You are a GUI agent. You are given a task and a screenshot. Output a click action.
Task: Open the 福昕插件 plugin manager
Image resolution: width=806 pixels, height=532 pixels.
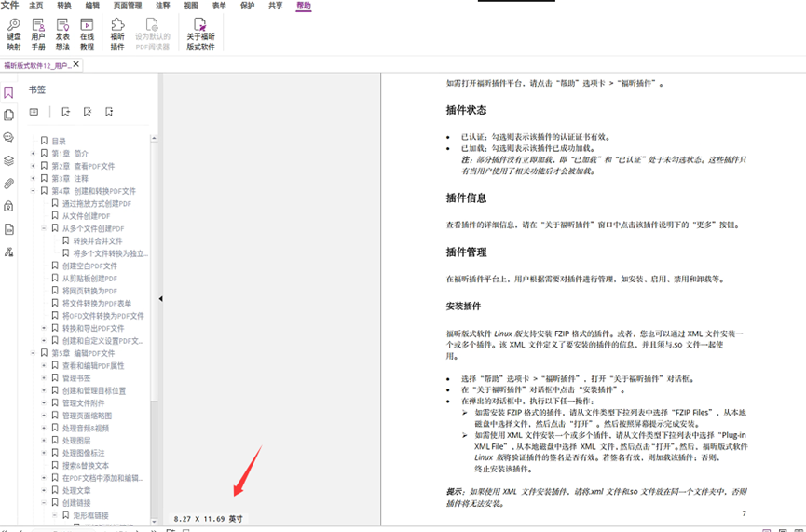pyautogui.click(x=117, y=34)
